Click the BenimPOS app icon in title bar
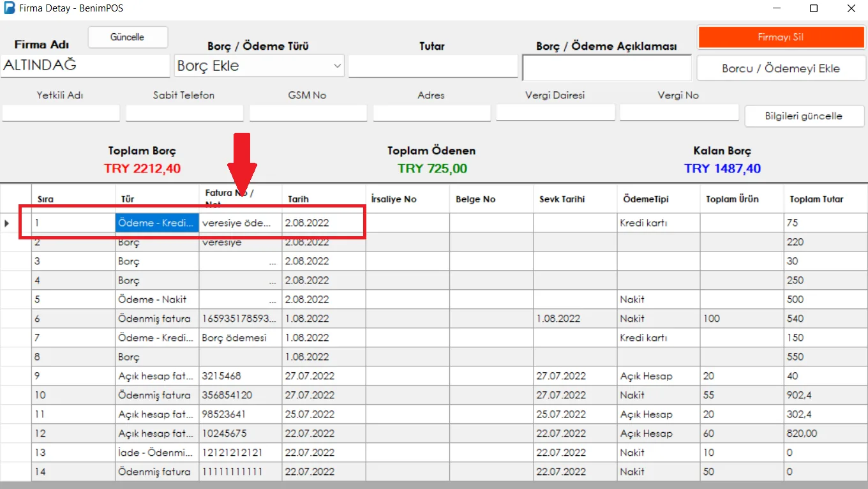The height and width of the screenshot is (489, 868). pos(10,9)
